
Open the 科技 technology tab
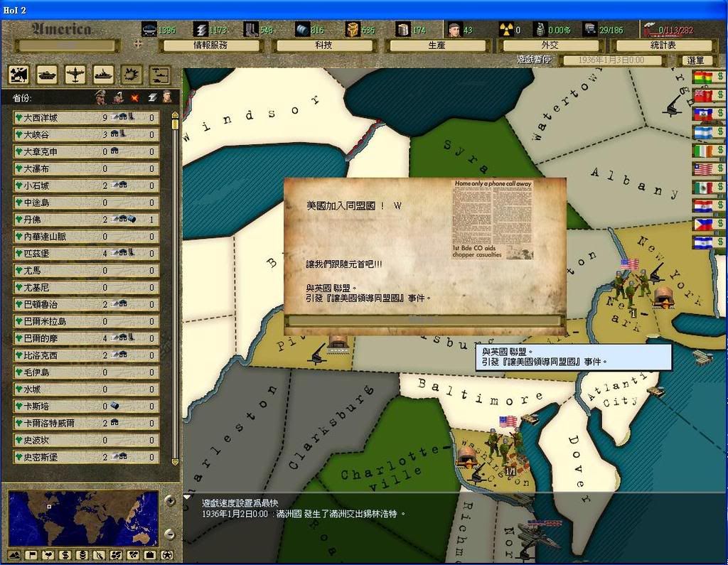324,45
